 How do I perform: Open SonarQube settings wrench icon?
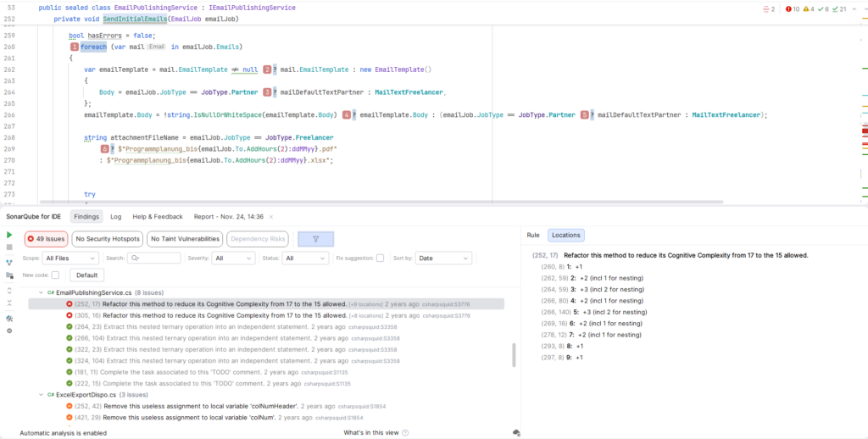[x=9, y=317]
